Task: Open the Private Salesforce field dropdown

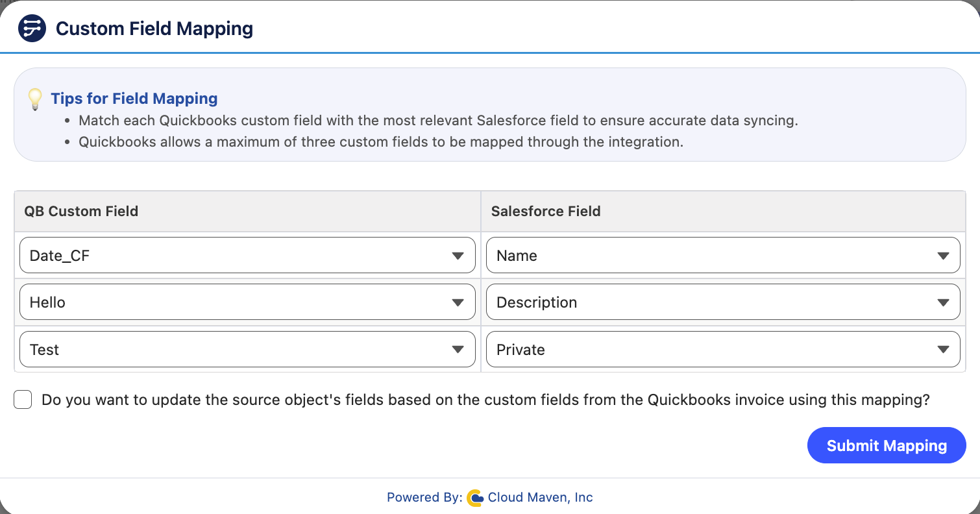Action: point(723,350)
